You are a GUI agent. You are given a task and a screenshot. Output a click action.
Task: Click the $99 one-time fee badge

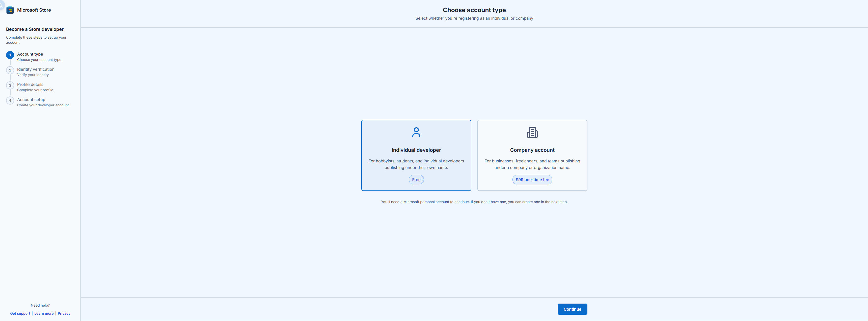pyautogui.click(x=532, y=180)
